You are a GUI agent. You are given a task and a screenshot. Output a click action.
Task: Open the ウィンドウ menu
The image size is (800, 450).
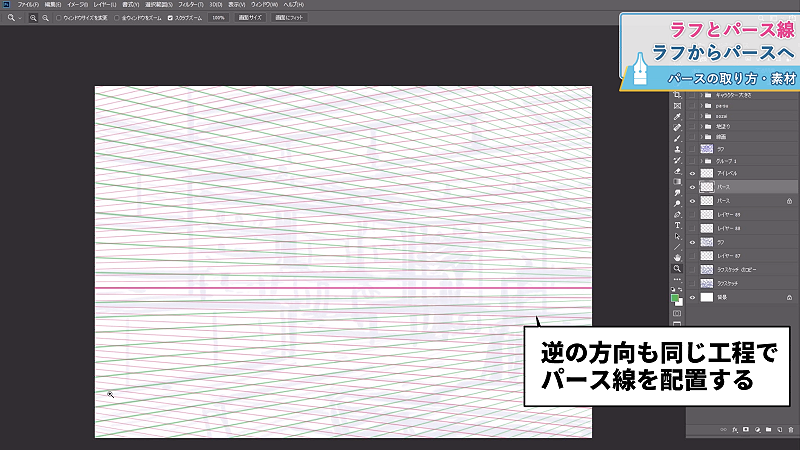point(264,4)
